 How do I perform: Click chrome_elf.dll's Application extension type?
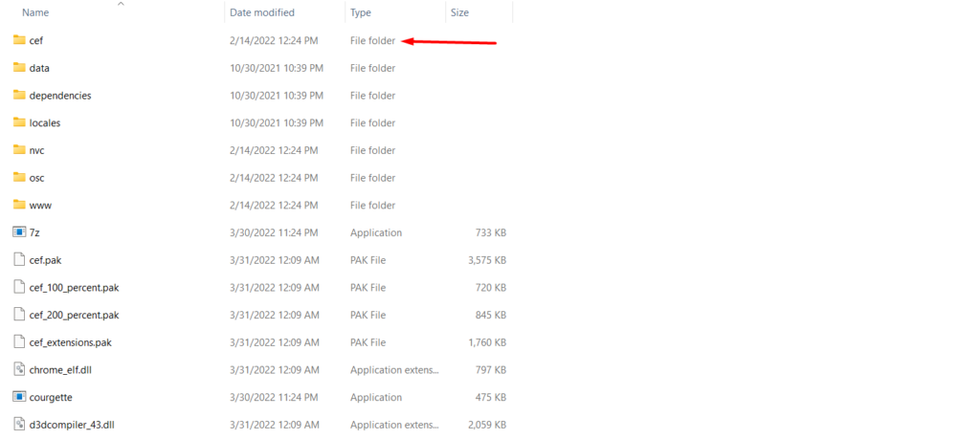(x=394, y=370)
